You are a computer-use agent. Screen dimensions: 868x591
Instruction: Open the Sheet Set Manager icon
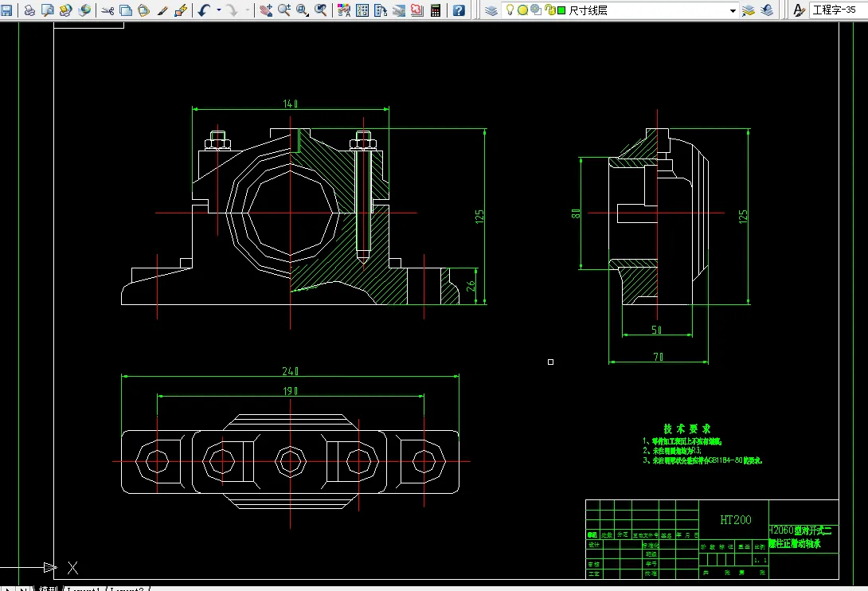coord(399,10)
